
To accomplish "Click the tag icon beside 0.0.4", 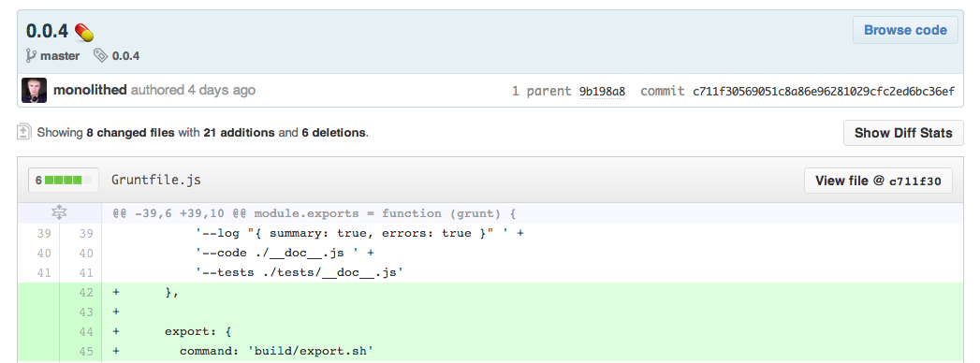I will 100,55.
